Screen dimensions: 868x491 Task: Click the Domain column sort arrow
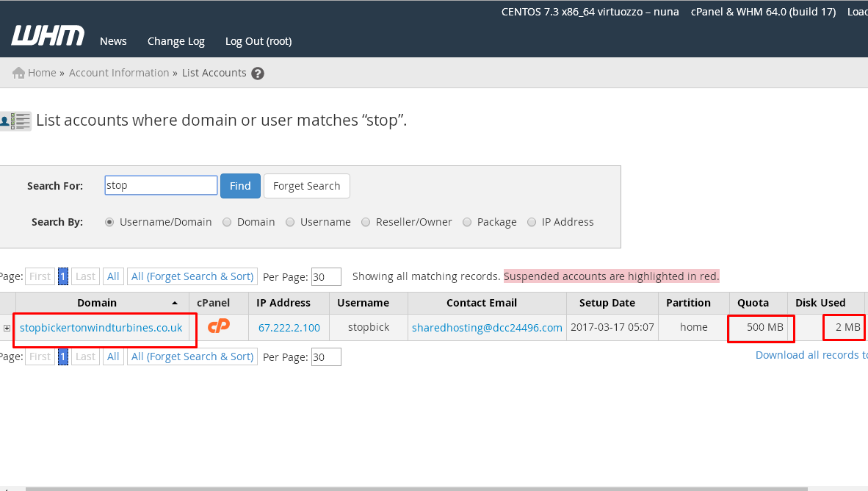(x=175, y=303)
